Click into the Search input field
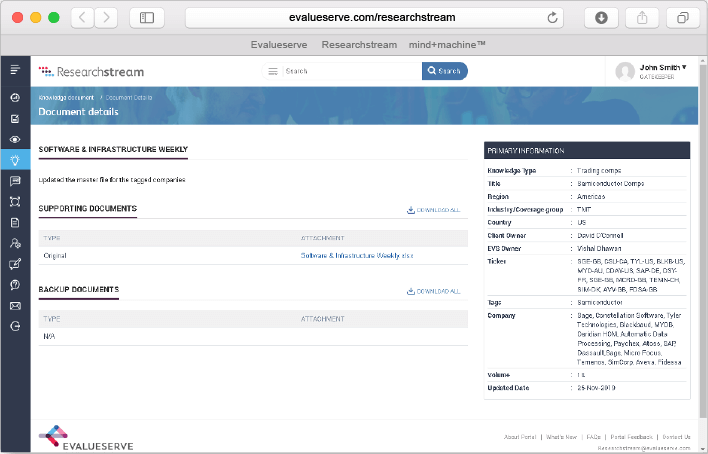708x454 pixels. (x=352, y=71)
